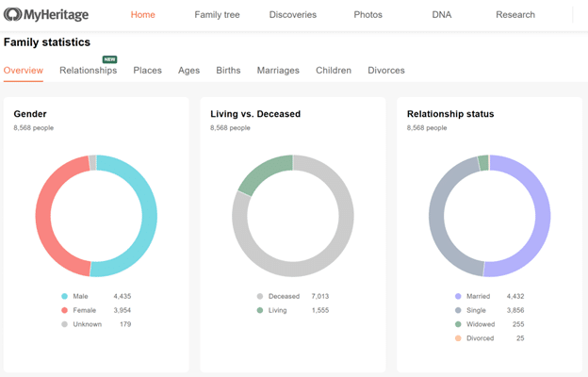Click the Male count 4,435

(122, 296)
